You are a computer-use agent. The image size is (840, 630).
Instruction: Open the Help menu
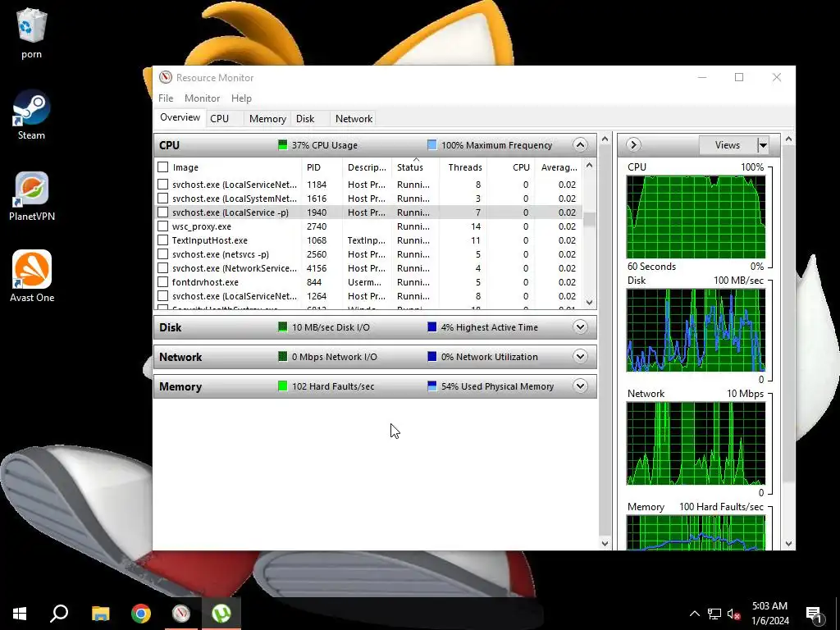tap(241, 98)
